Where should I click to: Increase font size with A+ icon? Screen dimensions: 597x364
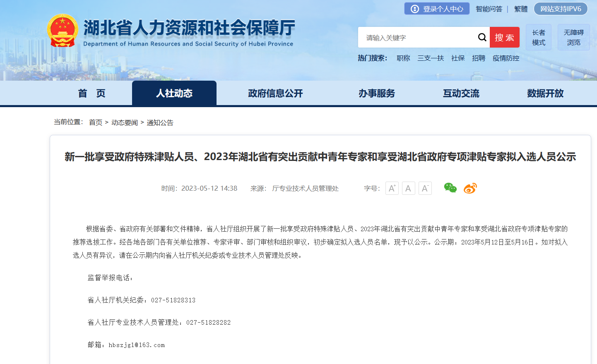392,189
